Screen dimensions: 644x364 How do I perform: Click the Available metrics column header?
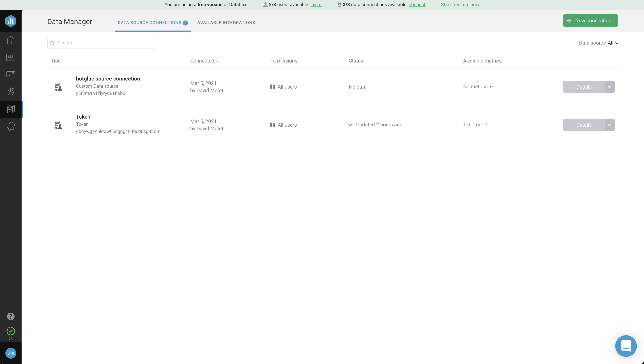[x=482, y=61]
